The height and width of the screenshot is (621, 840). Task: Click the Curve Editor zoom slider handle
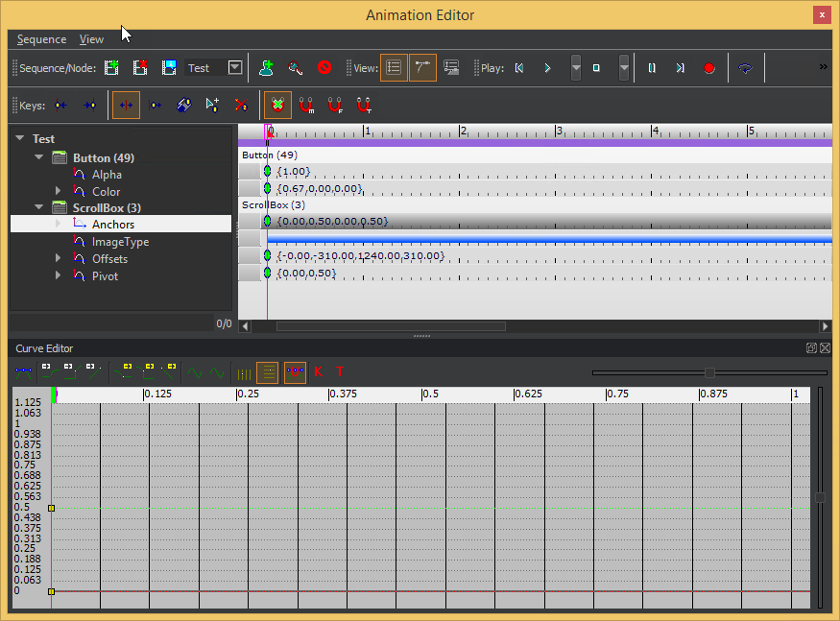(x=709, y=372)
